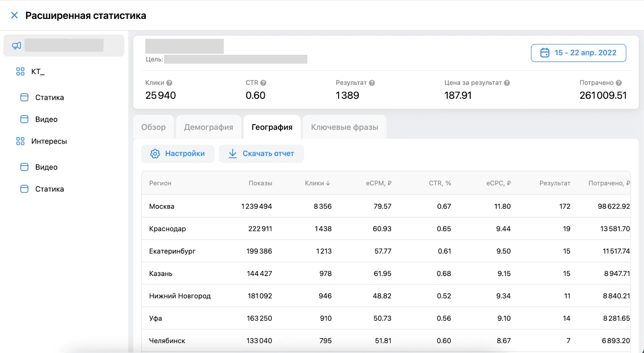This screenshot has height=353, width=644.
Task: Click the help icon next to Клики
Action: pos(169,83)
